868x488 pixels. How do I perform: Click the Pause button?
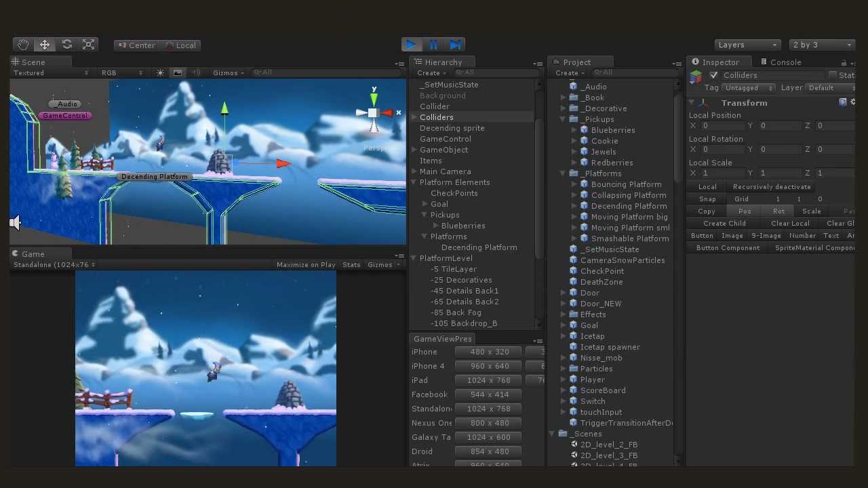433,45
